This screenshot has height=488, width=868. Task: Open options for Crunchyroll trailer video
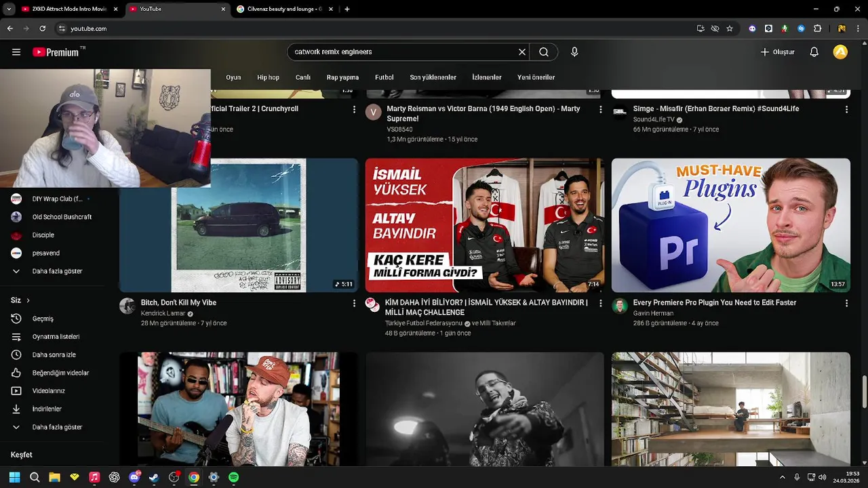click(354, 109)
